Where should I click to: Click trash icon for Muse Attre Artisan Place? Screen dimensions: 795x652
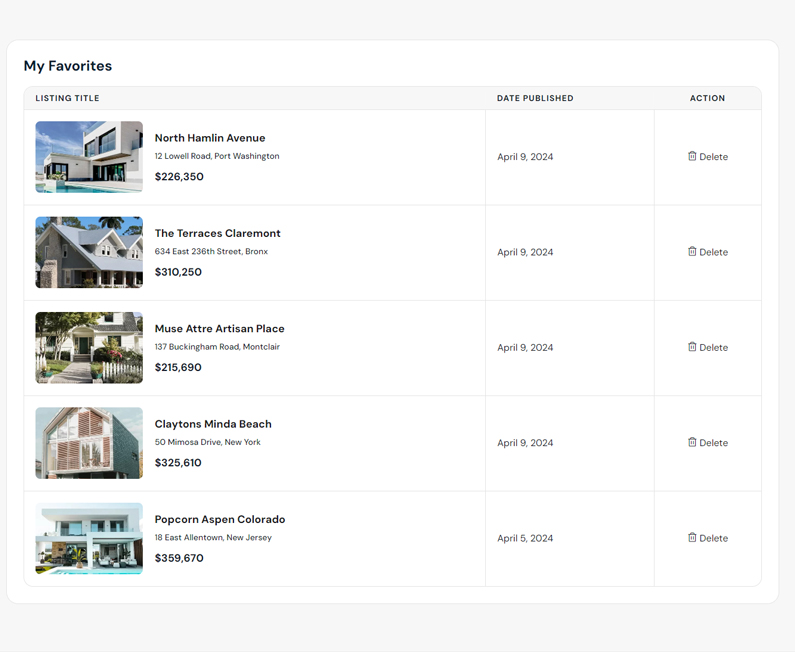coord(692,347)
